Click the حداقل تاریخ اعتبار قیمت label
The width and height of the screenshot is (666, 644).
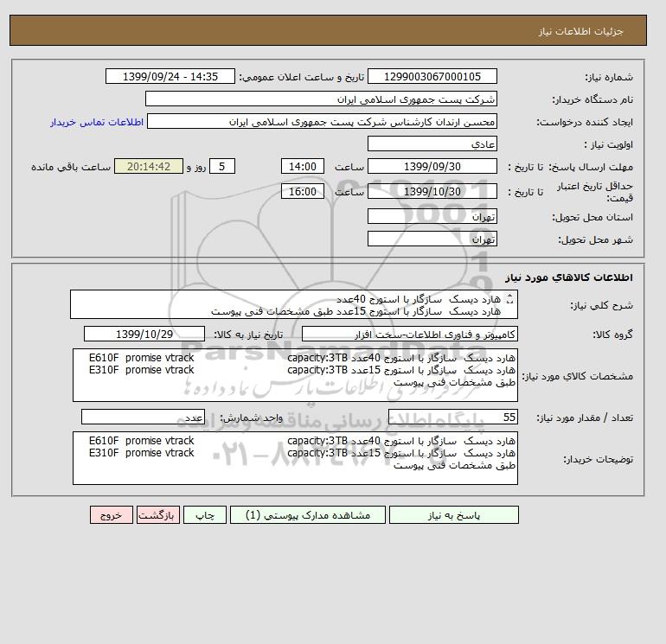click(595, 192)
